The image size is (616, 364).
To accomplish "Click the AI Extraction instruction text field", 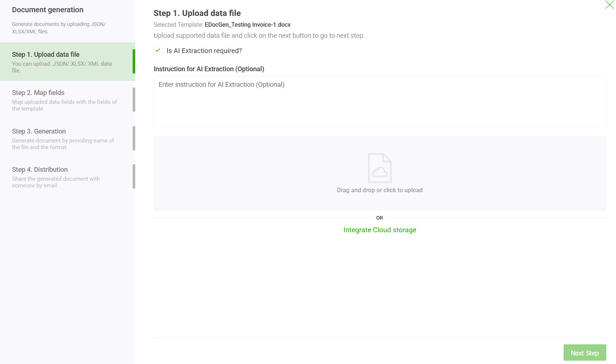I will click(x=379, y=101).
